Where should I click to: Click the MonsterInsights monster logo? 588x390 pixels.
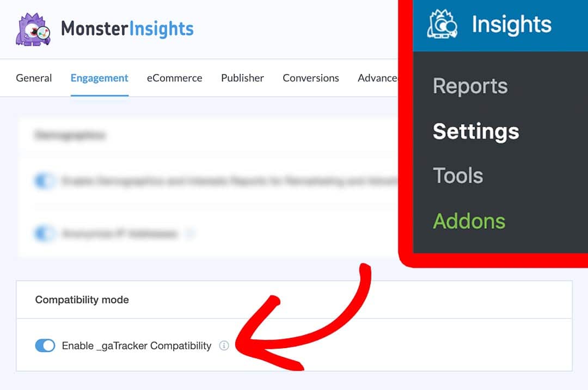click(x=33, y=29)
